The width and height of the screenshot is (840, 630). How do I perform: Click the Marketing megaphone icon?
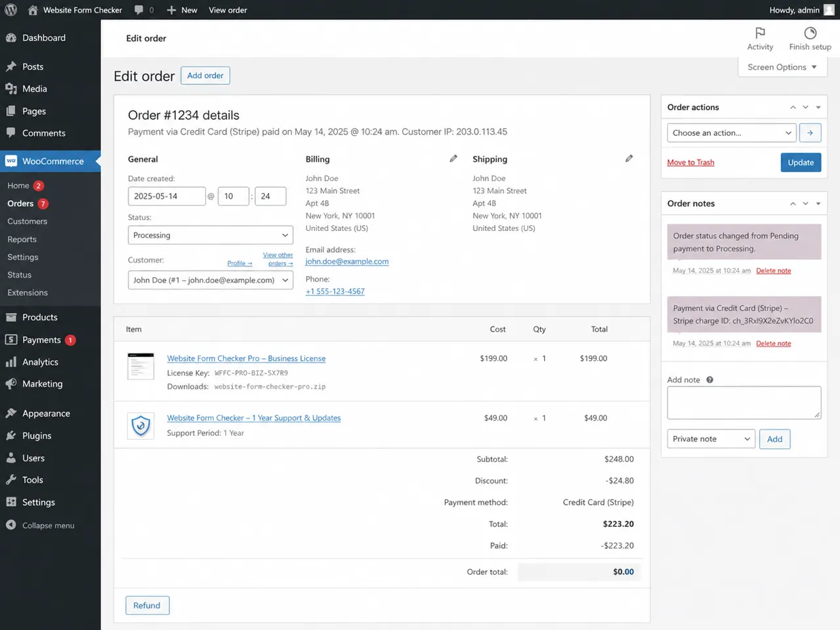point(11,383)
